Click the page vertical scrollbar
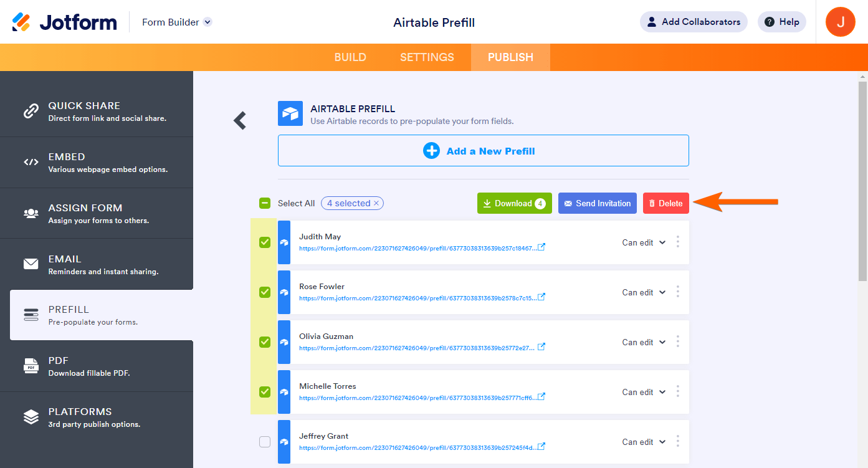This screenshot has width=868, height=468. [x=862, y=181]
